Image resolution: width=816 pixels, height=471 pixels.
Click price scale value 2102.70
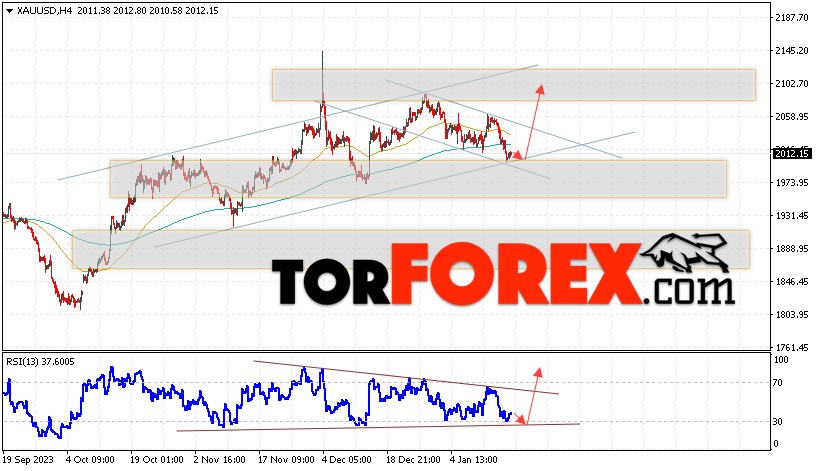(x=792, y=83)
